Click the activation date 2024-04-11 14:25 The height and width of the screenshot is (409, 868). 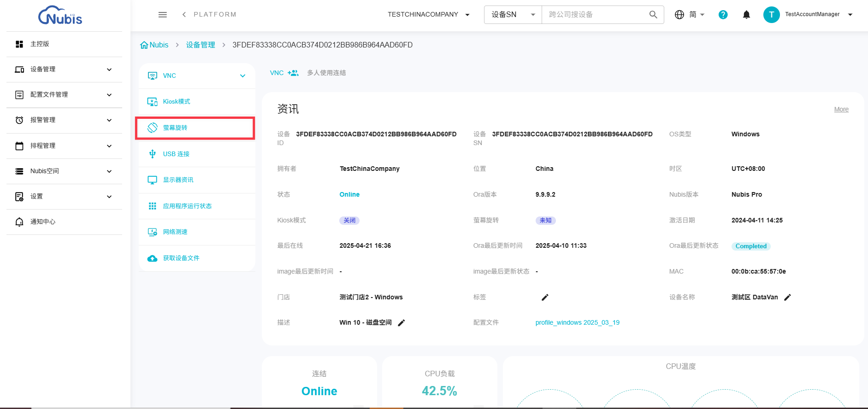[757, 221]
